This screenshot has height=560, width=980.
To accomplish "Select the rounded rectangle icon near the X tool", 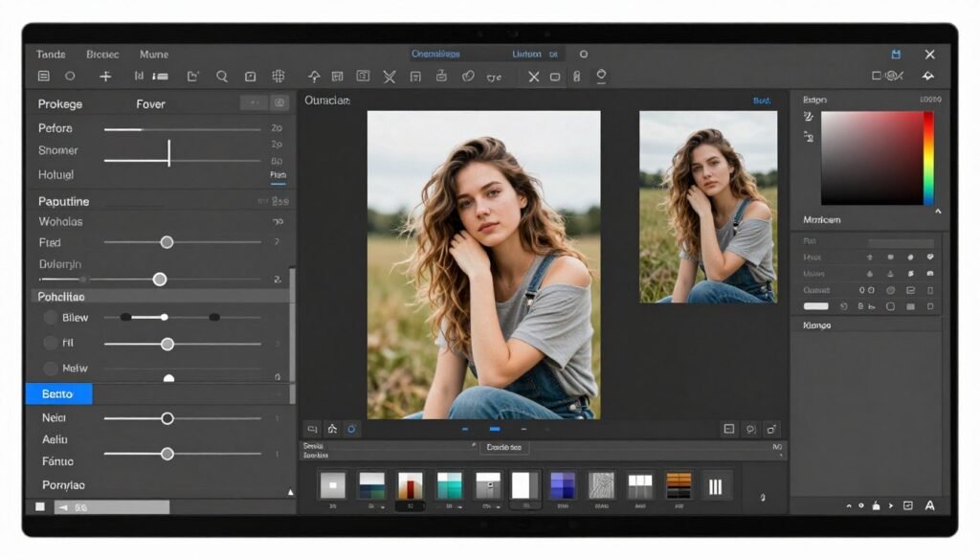I will point(555,77).
